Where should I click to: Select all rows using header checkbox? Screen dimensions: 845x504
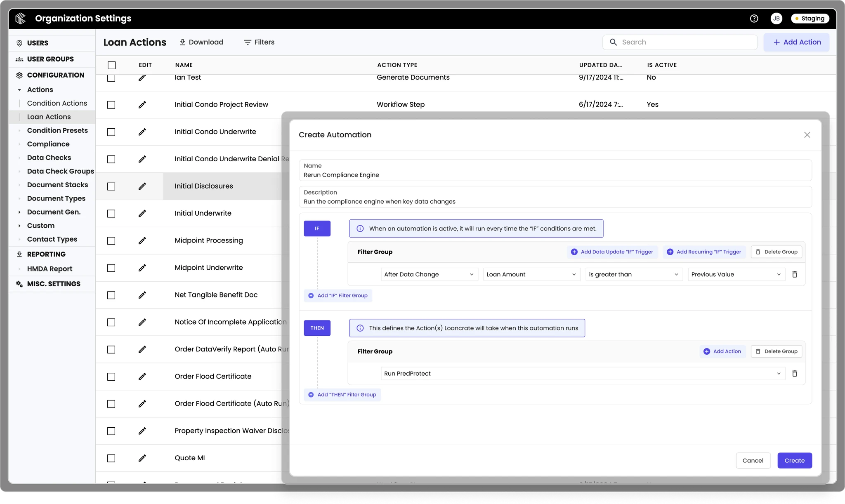(111, 65)
